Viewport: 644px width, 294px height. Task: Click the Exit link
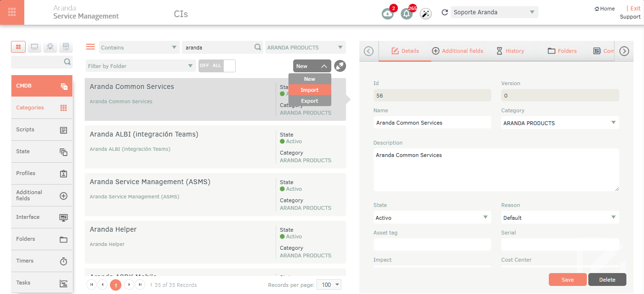tap(635, 9)
